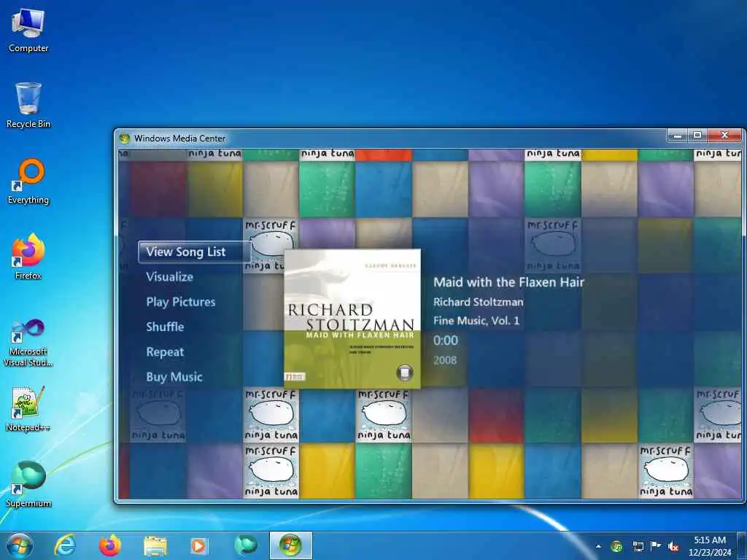Show hidden system tray icons
This screenshot has width=747, height=560.
(x=598, y=546)
